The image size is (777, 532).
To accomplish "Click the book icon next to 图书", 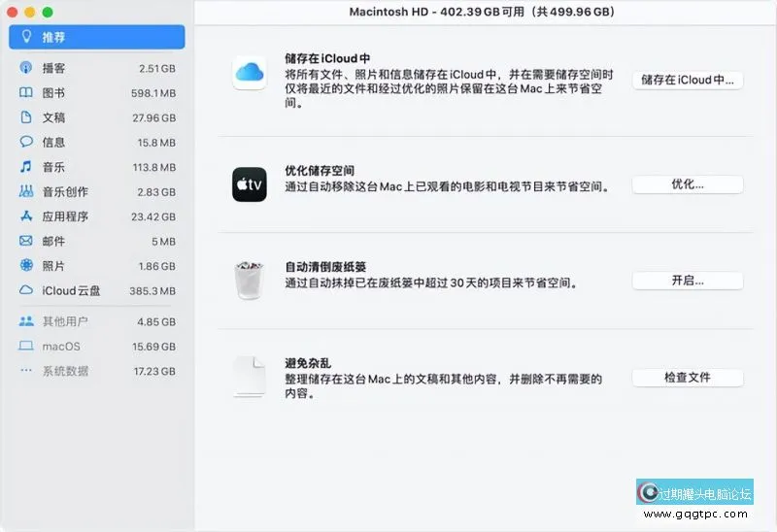I will pos(26,92).
